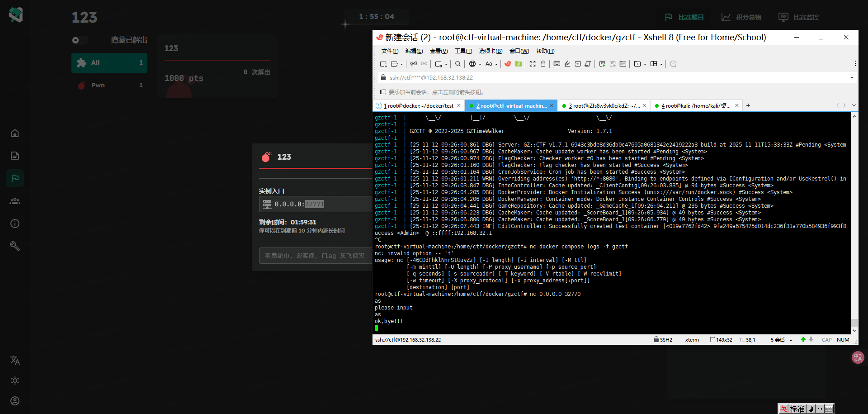This screenshot has height=414, width=868.
Task: Toggle the light/dark theme sun icon
Action: (x=15, y=381)
